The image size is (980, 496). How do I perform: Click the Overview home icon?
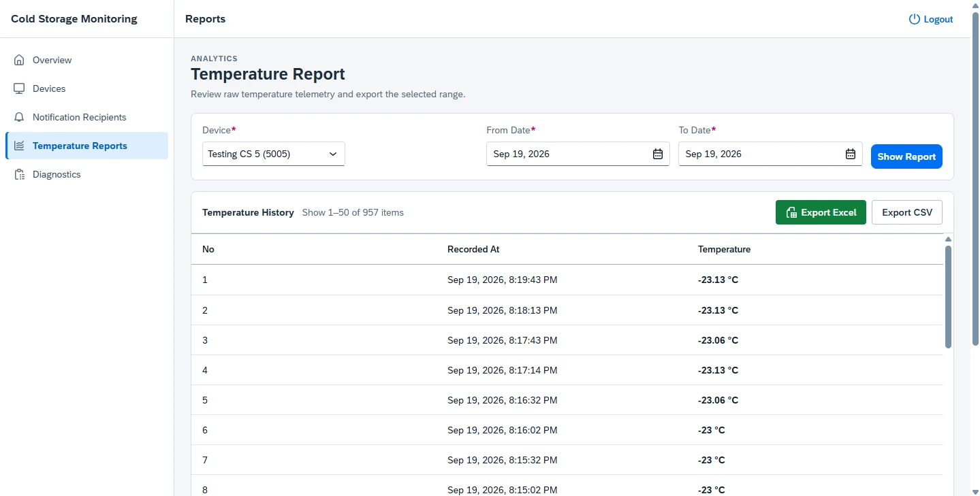click(x=19, y=60)
